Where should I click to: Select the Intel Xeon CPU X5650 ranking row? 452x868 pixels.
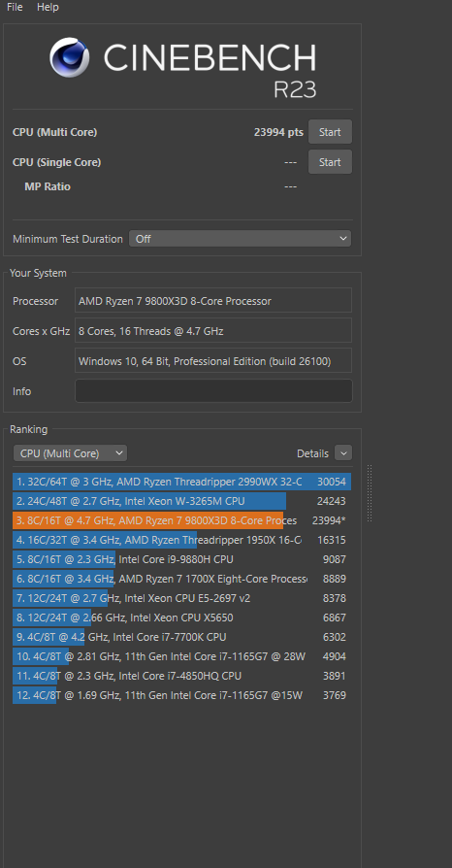(x=182, y=618)
